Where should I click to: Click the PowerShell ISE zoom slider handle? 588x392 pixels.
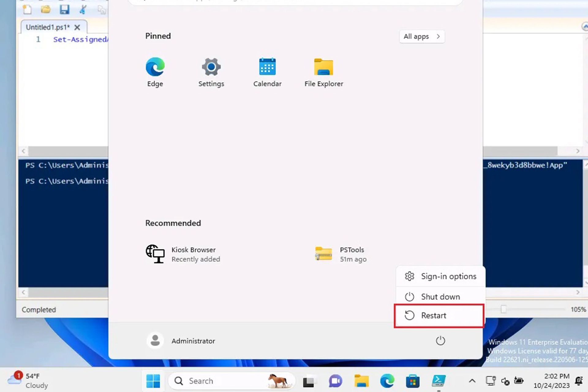pyautogui.click(x=503, y=309)
